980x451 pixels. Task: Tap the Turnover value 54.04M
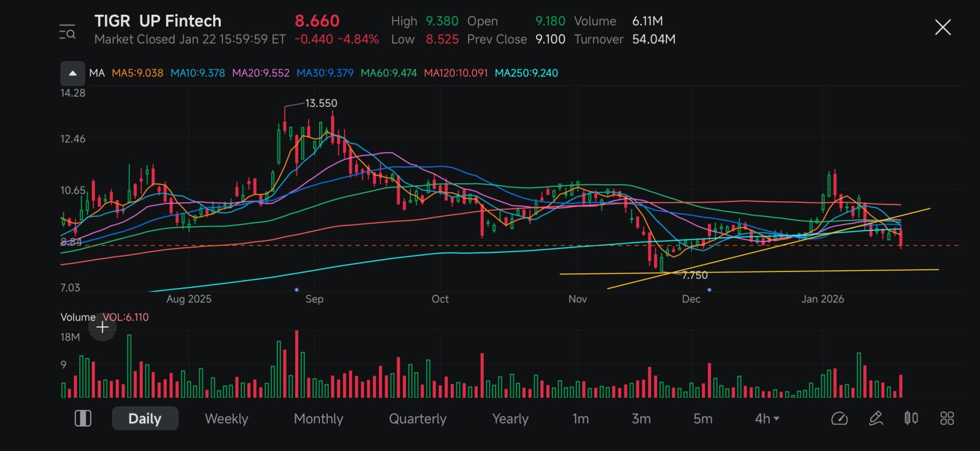coord(654,39)
